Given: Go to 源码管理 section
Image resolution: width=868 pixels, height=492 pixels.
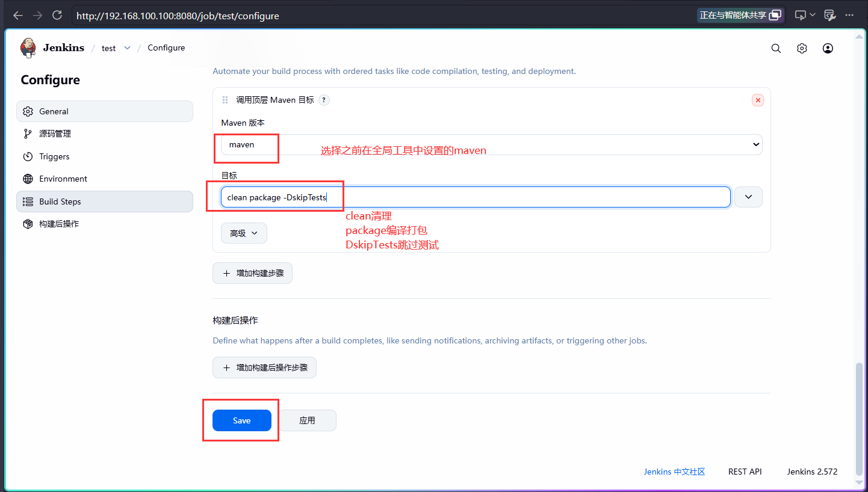Looking at the screenshot, I should tap(105, 134).
